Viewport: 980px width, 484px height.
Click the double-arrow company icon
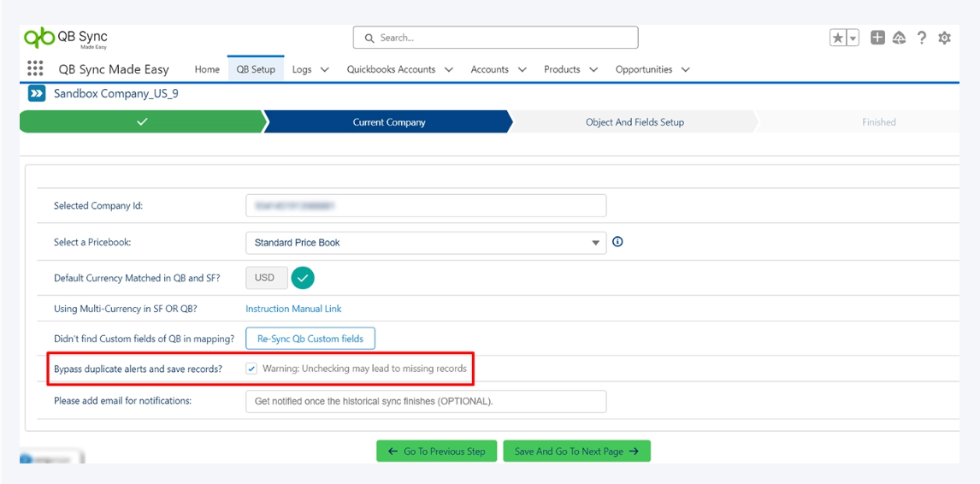click(x=37, y=94)
